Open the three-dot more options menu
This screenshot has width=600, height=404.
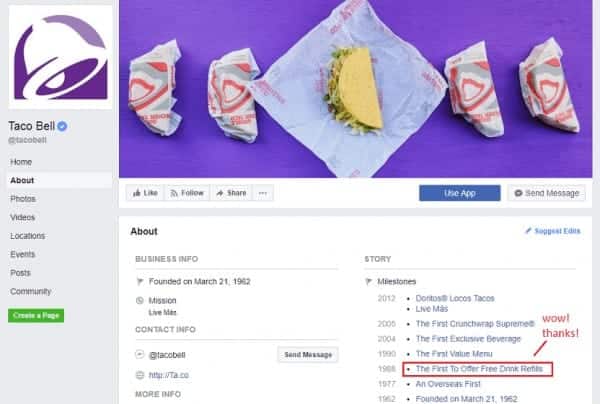263,193
